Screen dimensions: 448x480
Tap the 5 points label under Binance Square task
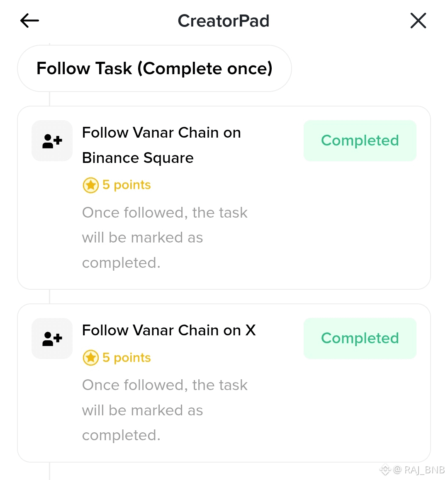127,185
